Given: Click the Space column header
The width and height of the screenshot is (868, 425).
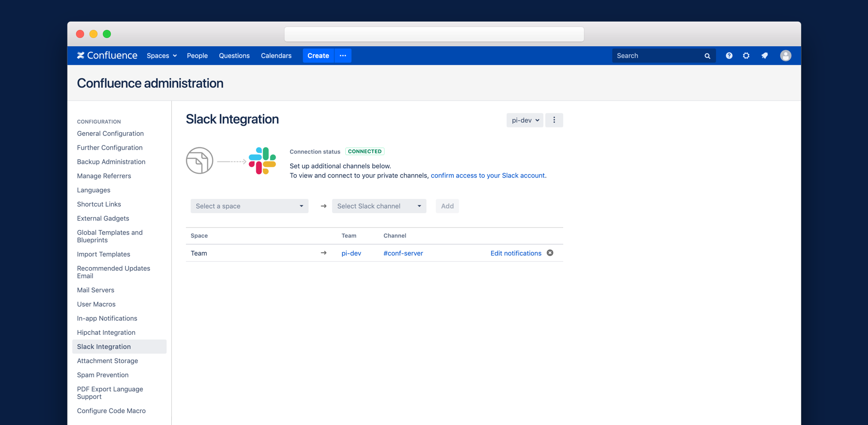Looking at the screenshot, I should pos(199,236).
